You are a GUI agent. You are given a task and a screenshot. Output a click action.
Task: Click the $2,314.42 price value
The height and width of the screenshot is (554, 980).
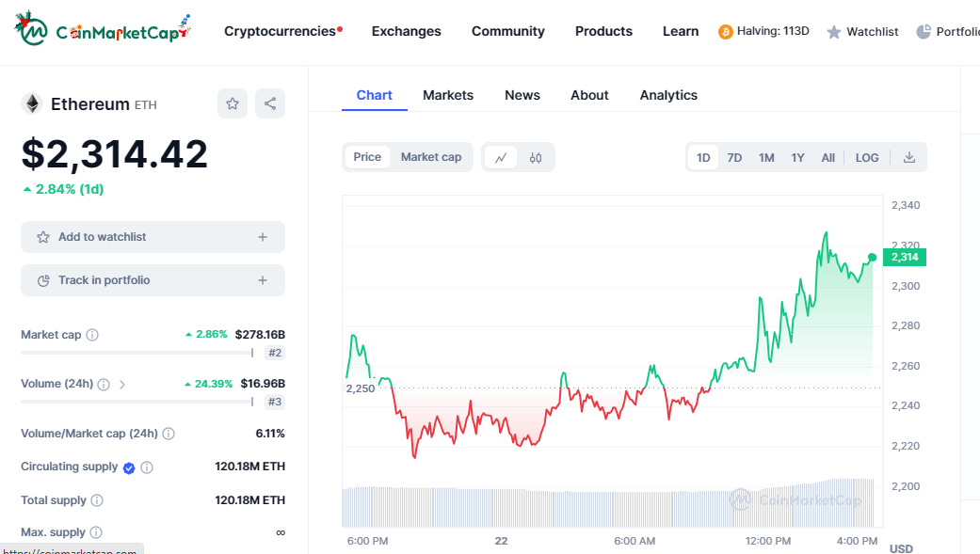point(114,154)
